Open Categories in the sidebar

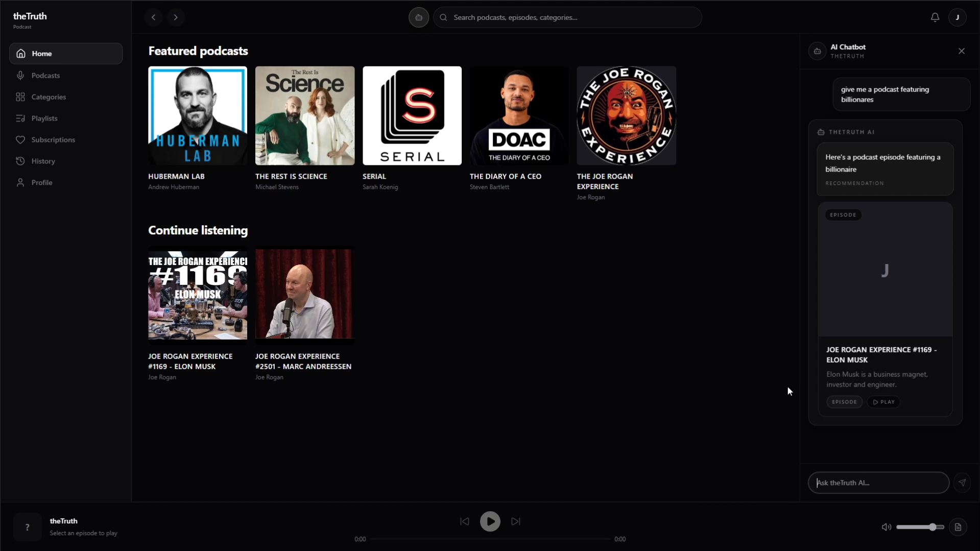coord(66,97)
